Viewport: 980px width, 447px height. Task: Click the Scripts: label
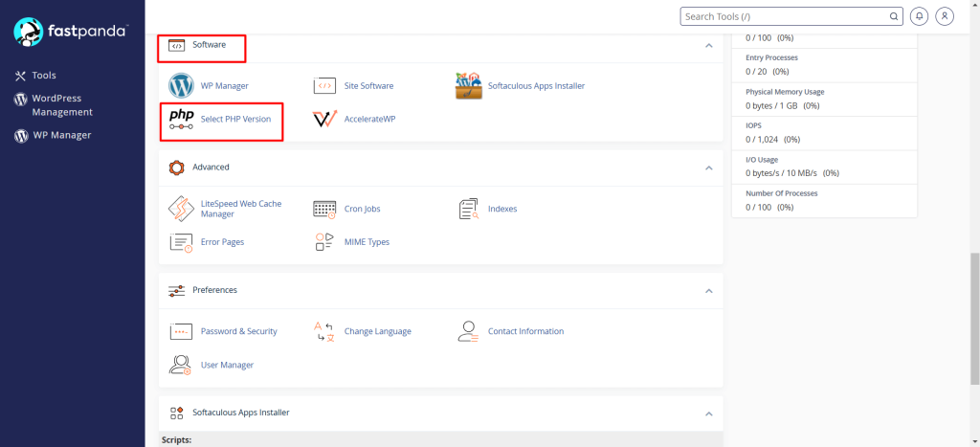[x=176, y=440]
